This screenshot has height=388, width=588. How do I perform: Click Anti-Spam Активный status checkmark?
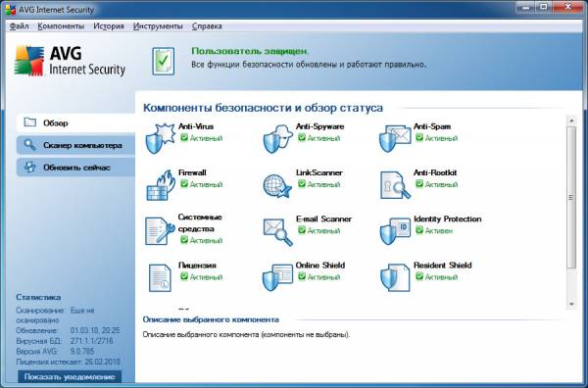pos(419,137)
